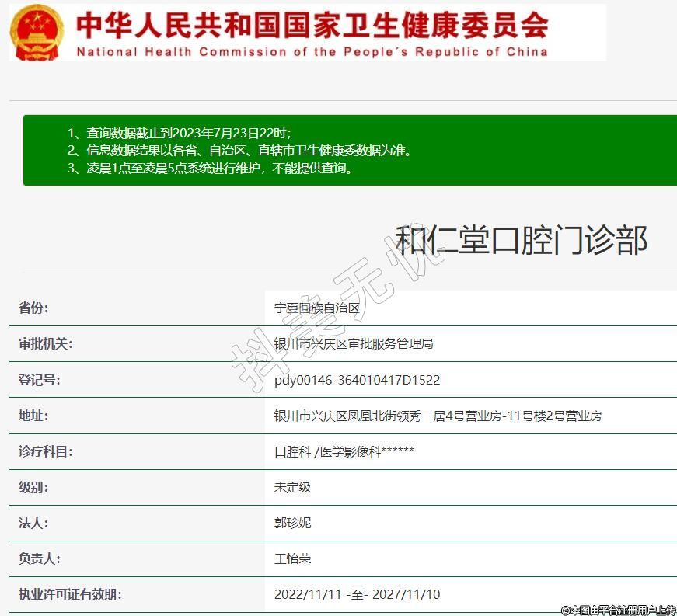Click the English National Health Commission subtitle
Image resolution: width=677 pixels, height=616 pixels.
point(312,52)
